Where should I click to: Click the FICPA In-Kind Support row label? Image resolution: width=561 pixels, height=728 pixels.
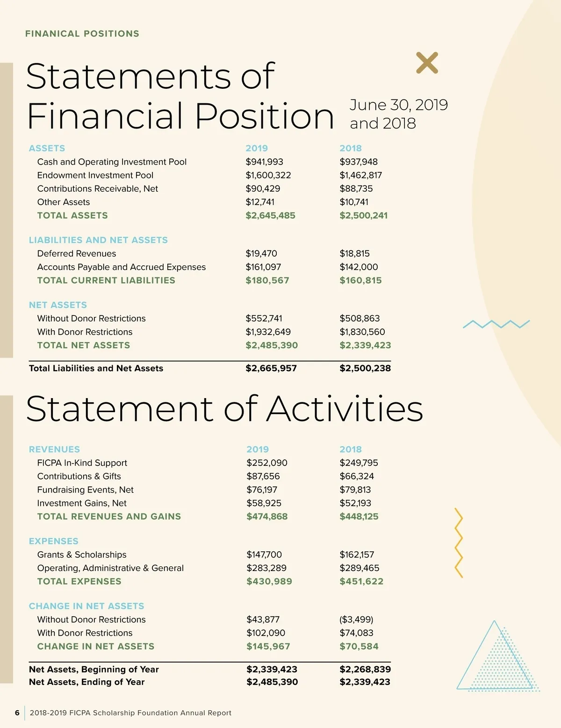(82, 463)
